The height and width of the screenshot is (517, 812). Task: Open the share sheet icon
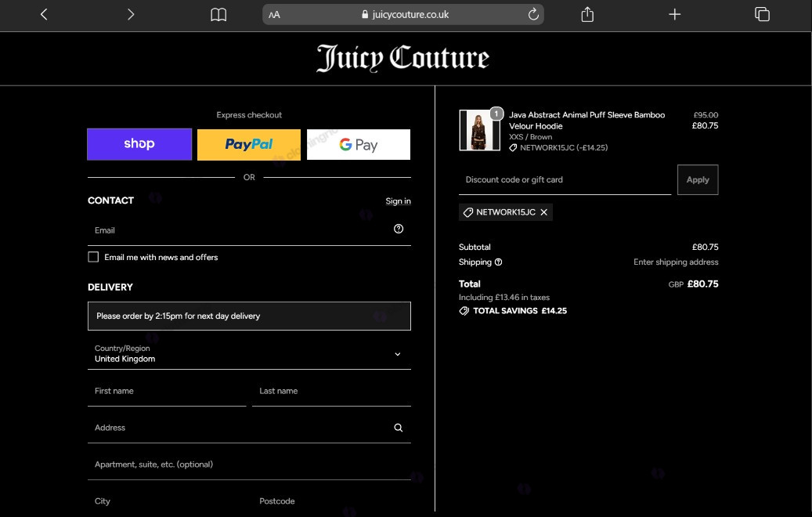pos(587,15)
